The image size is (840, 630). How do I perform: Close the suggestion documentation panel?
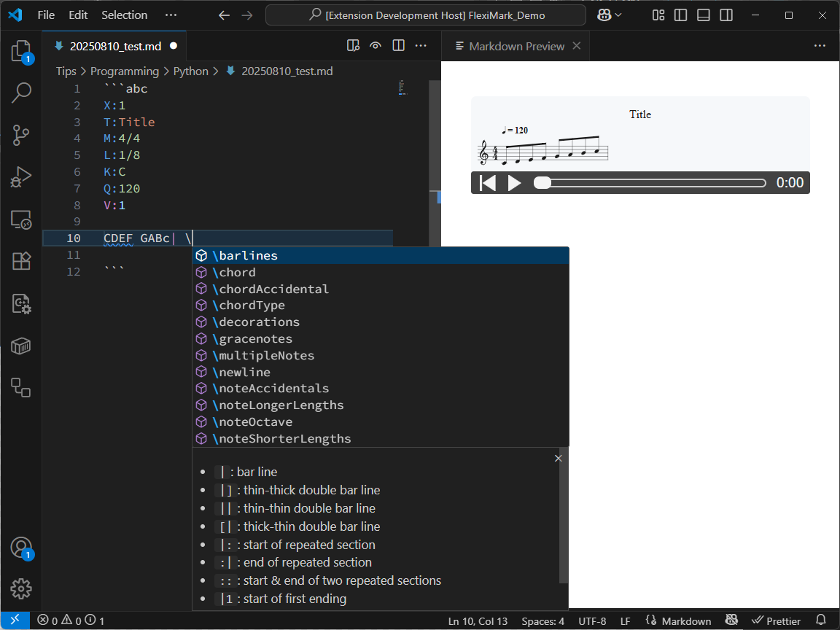[x=559, y=459]
